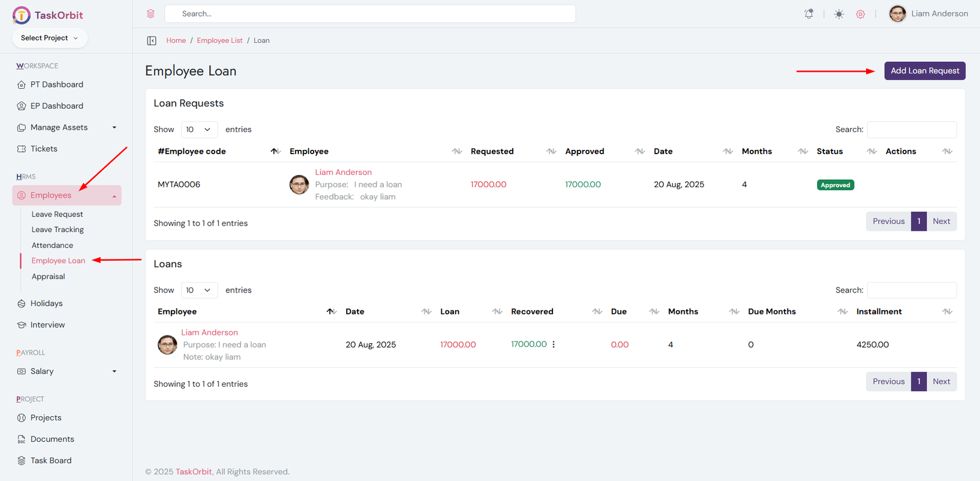Image resolution: width=980 pixels, height=481 pixels.
Task: Collapse sidebar using the panel toggle icon
Action: (x=151, y=40)
